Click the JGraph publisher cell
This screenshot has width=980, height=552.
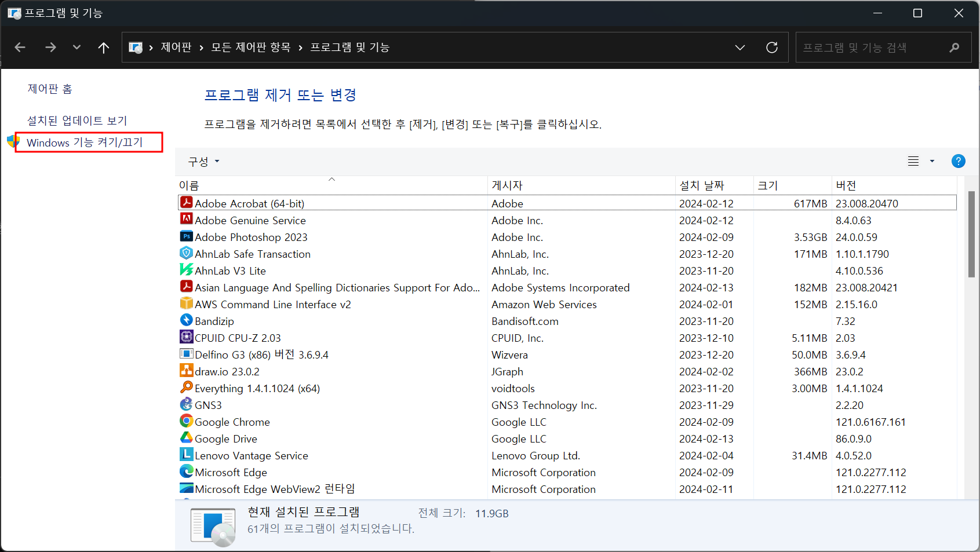(508, 372)
